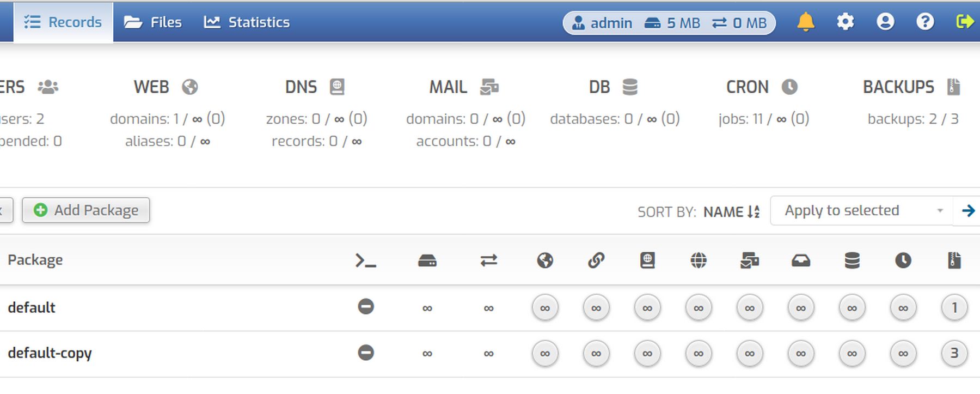Click web domains infinity badge in default row

(545, 308)
